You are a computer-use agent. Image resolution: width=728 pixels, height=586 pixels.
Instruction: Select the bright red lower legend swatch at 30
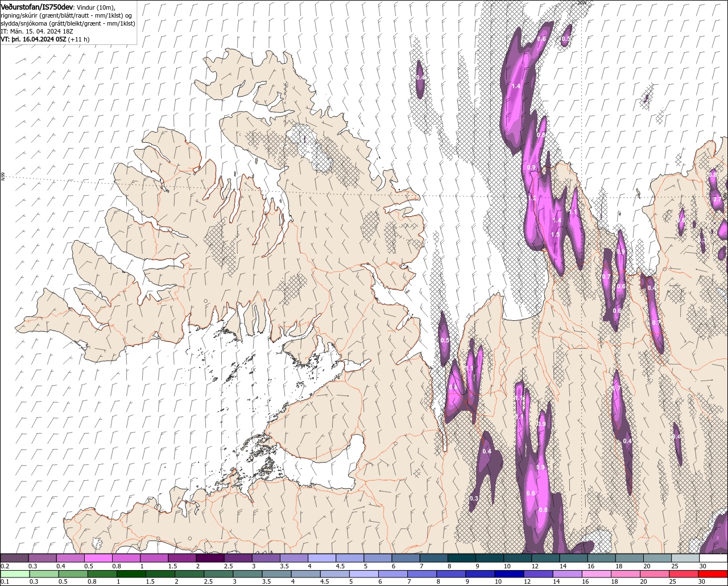(713, 574)
